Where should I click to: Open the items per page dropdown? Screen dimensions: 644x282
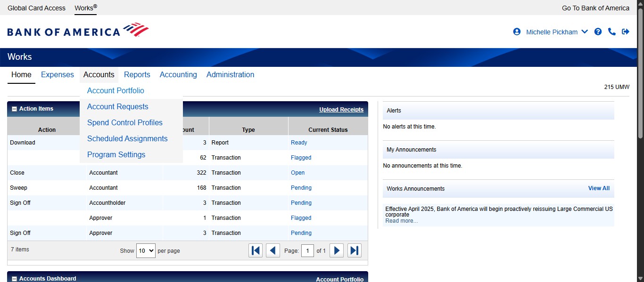pyautogui.click(x=146, y=250)
